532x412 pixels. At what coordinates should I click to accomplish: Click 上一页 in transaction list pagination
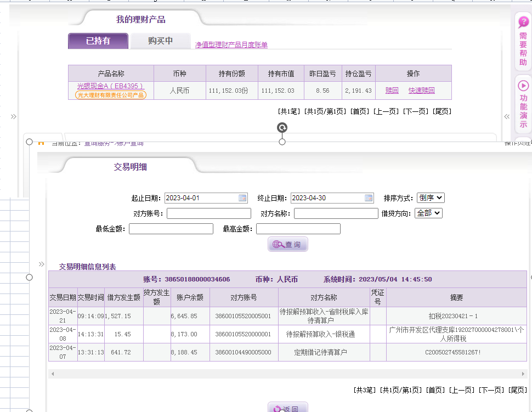462,390
